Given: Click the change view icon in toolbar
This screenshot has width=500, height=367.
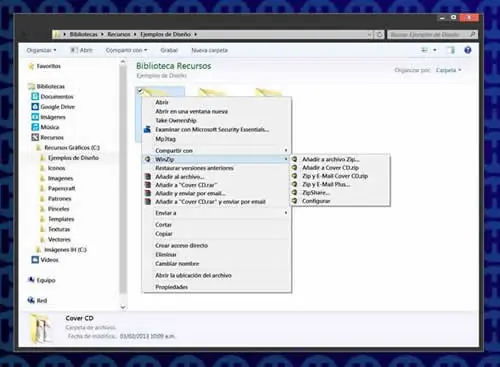Looking at the screenshot, I should click(425, 50).
